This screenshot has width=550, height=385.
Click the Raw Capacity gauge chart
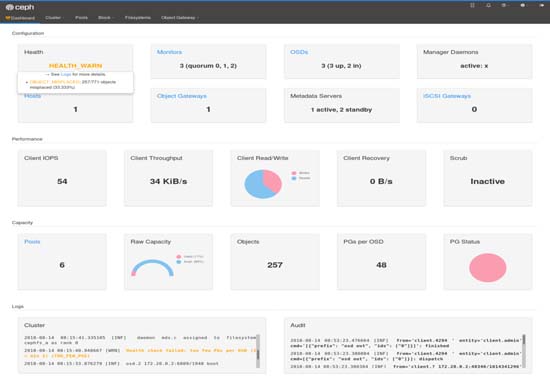click(152, 268)
